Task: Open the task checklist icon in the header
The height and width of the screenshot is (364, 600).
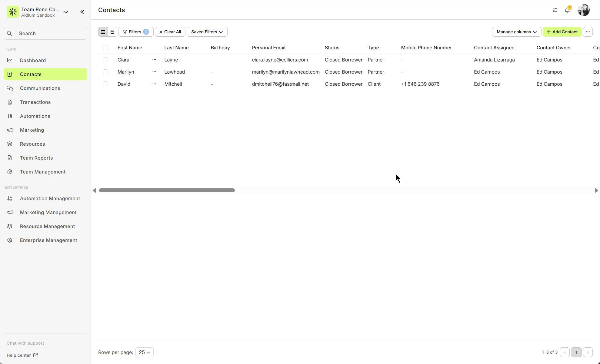Action: [555, 10]
